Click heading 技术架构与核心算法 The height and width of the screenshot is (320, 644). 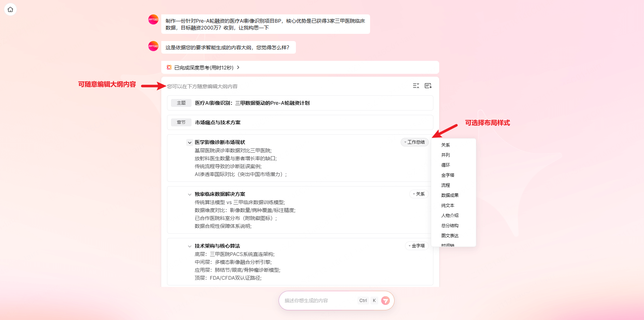(x=217, y=246)
